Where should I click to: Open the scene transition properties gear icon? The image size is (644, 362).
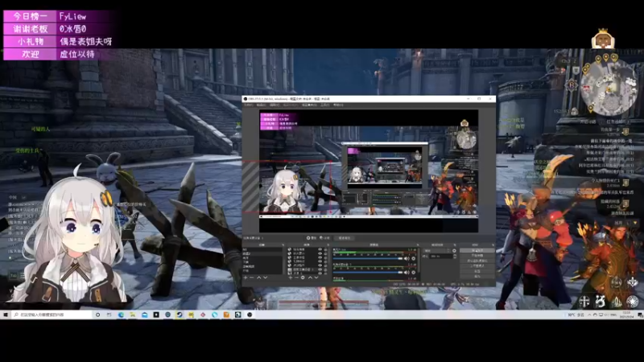454,251
